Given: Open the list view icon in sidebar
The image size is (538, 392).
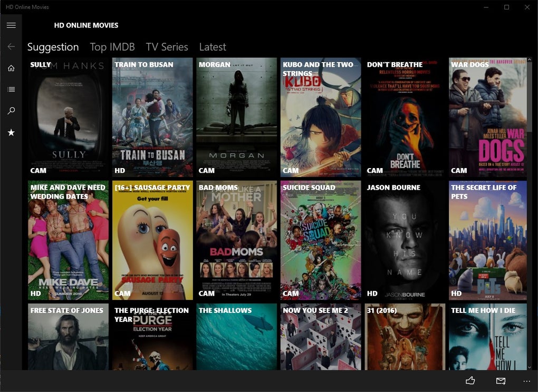Looking at the screenshot, I should (11, 90).
